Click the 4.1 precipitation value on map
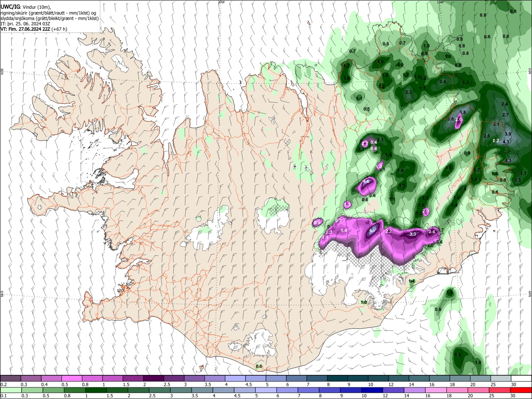The image size is (532, 399). (508, 160)
